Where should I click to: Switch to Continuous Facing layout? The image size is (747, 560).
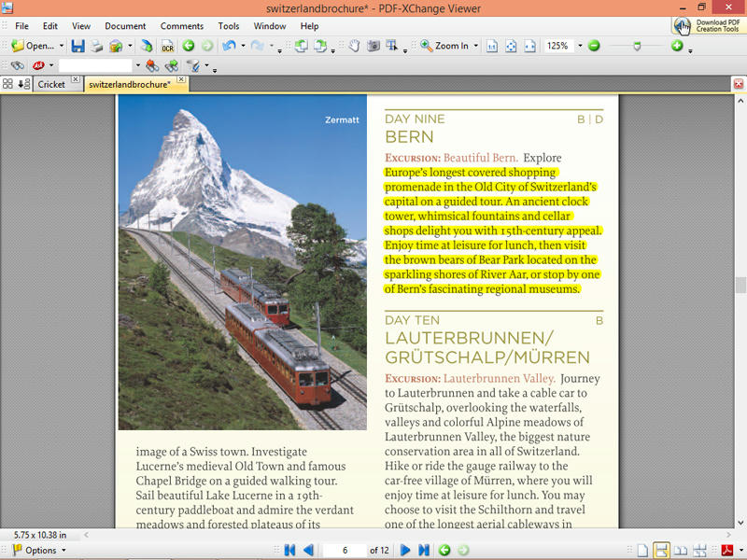tap(699, 551)
